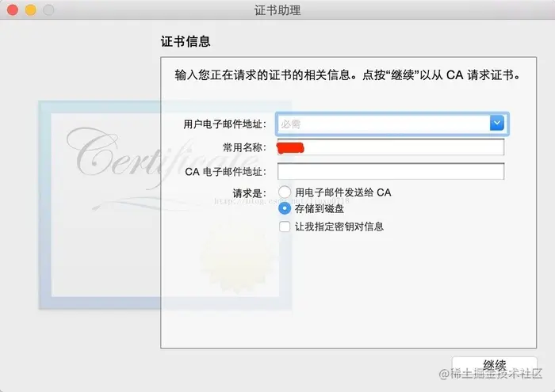Enable the 让我指定密钥对信息 checkbox

[x=285, y=226]
